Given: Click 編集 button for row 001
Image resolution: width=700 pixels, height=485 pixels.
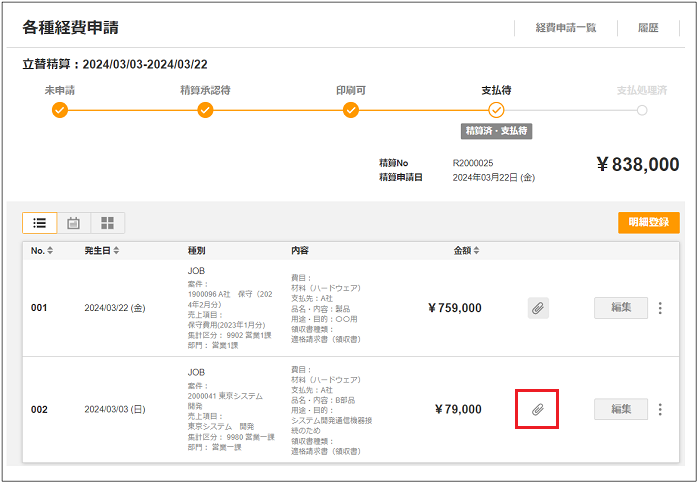Looking at the screenshot, I should [x=620, y=308].
